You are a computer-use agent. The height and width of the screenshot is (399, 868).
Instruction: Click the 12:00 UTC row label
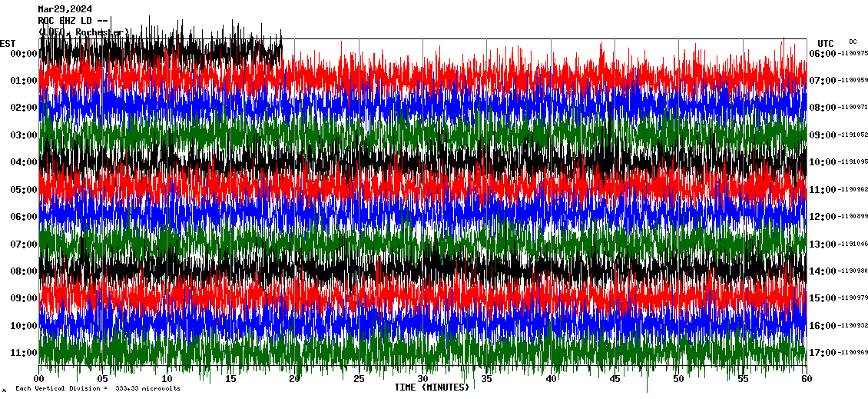[823, 217]
